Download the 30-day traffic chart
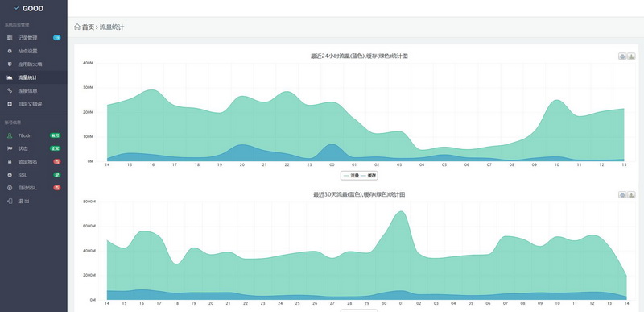 click(x=632, y=195)
